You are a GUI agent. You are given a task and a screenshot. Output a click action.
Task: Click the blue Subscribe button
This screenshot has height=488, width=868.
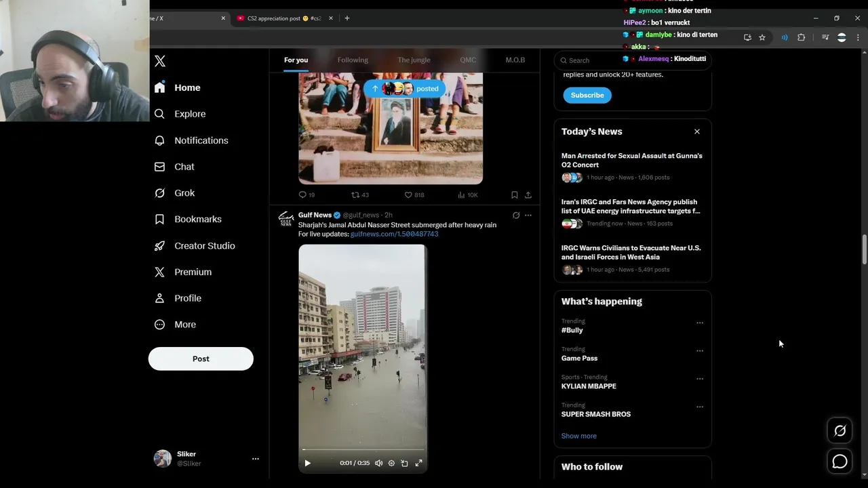click(587, 96)
